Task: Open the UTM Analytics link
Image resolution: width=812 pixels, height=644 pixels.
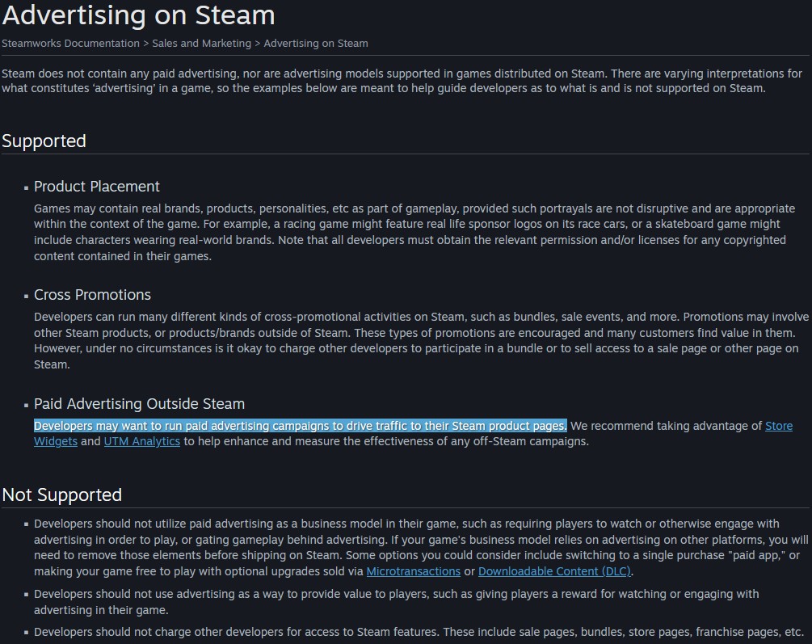Action: (x=142, y=441)
